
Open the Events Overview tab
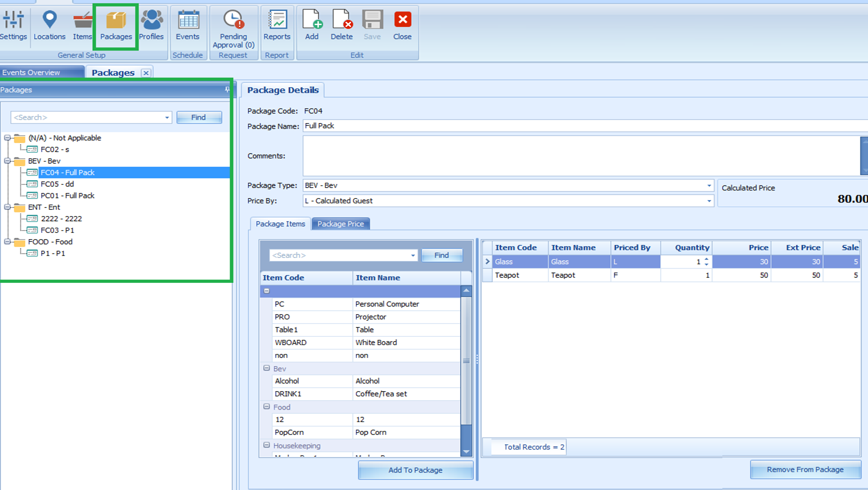(38, 72)
